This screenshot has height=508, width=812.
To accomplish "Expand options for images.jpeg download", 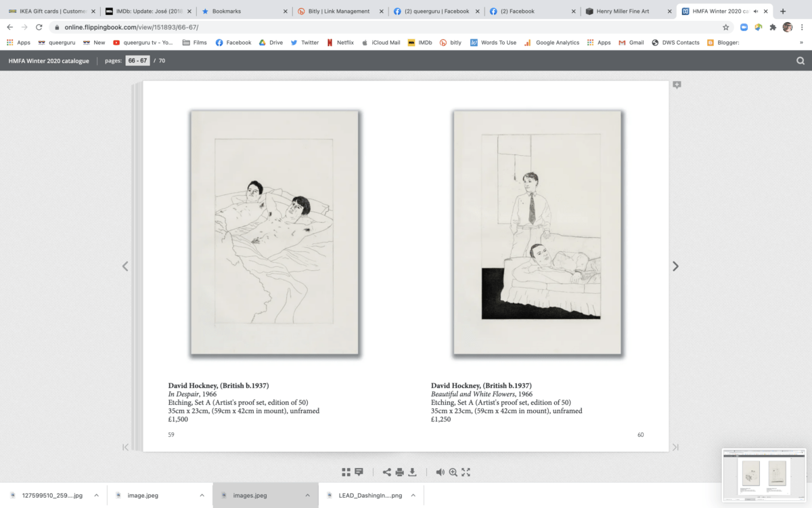I will click(307, 495).
